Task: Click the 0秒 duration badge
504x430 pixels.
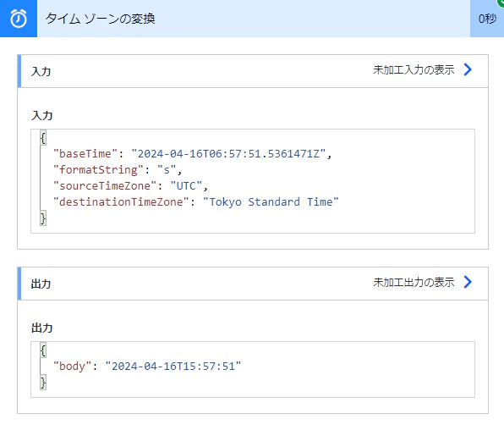Action: coord(487,19)
